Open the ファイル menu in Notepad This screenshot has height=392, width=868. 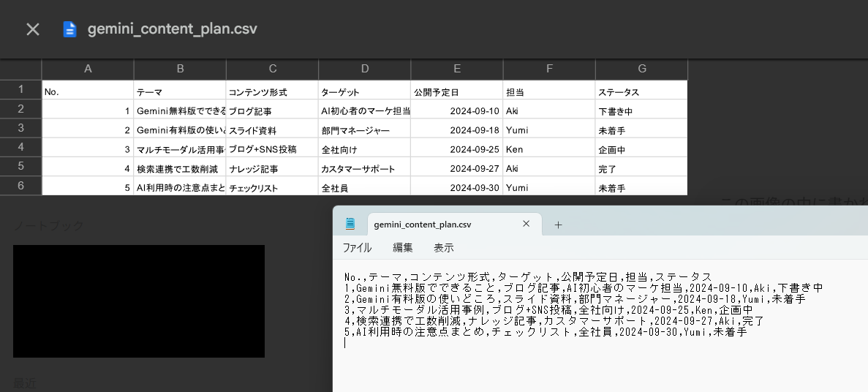357,248
